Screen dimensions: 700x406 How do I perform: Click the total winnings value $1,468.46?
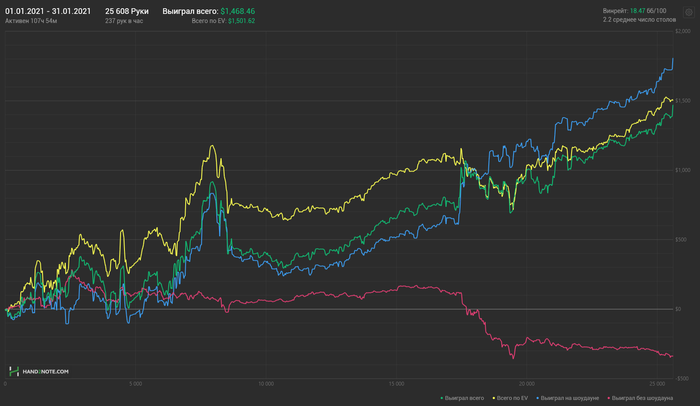[x=238, y=11]
